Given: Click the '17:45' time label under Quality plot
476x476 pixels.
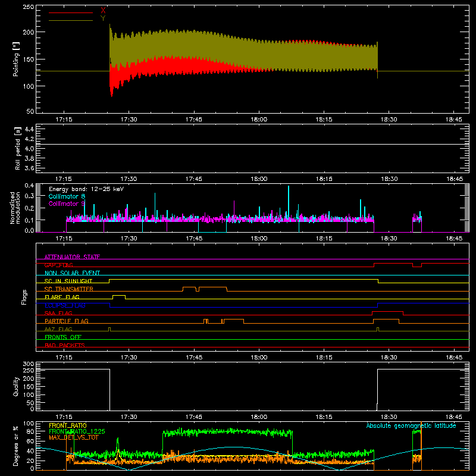Looking at the screenshot, I should click(x=194, y=417).
